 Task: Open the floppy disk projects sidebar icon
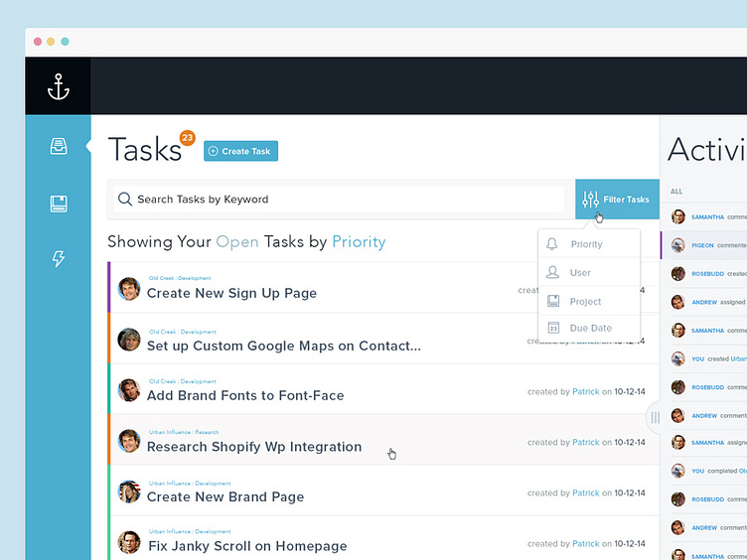pyautogui.click(x=59, y=204)
